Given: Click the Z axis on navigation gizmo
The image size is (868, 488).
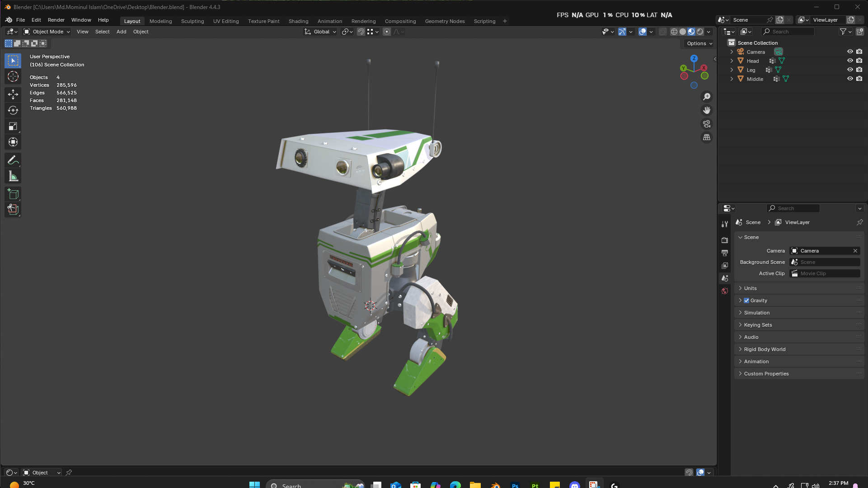Looking at the screenshot, I should [x=694, y=59].
